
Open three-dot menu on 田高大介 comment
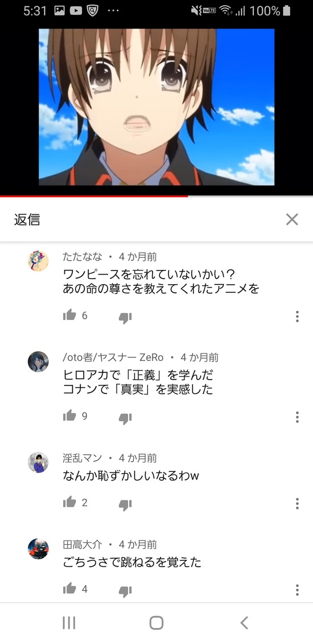[297, 590]
